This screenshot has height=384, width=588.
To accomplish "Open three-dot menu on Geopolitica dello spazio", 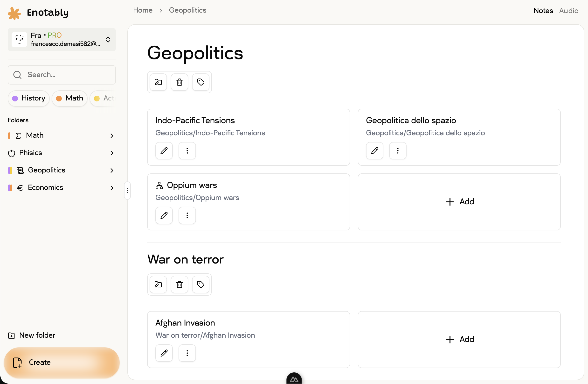I will point(398,151).
